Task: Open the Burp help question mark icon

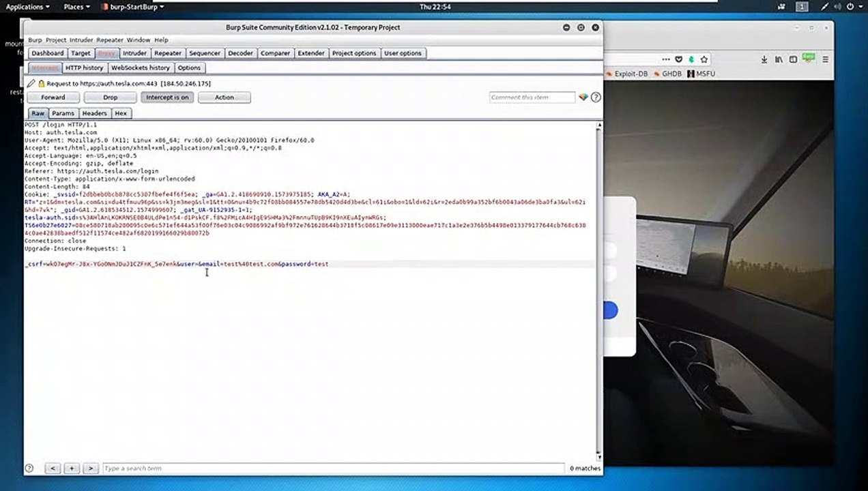Action: 596,98
